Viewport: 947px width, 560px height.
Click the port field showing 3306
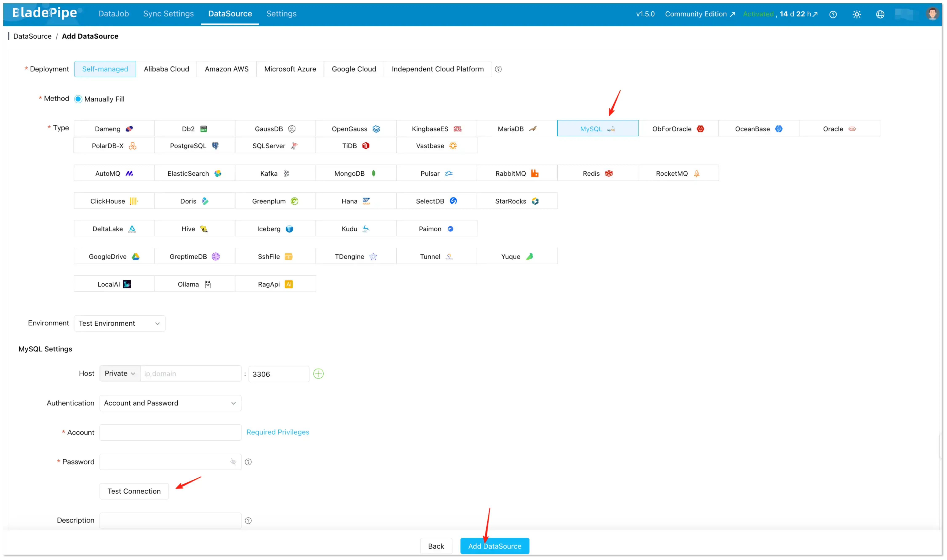point(279,374)
